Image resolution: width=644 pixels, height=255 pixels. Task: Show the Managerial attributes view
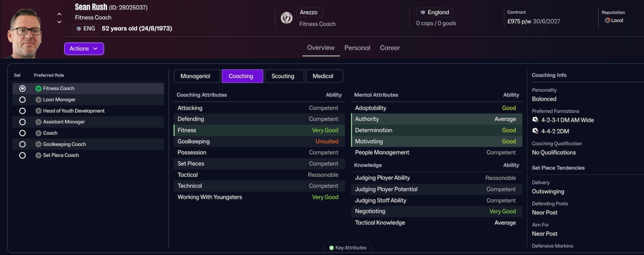tap(195, 76)
